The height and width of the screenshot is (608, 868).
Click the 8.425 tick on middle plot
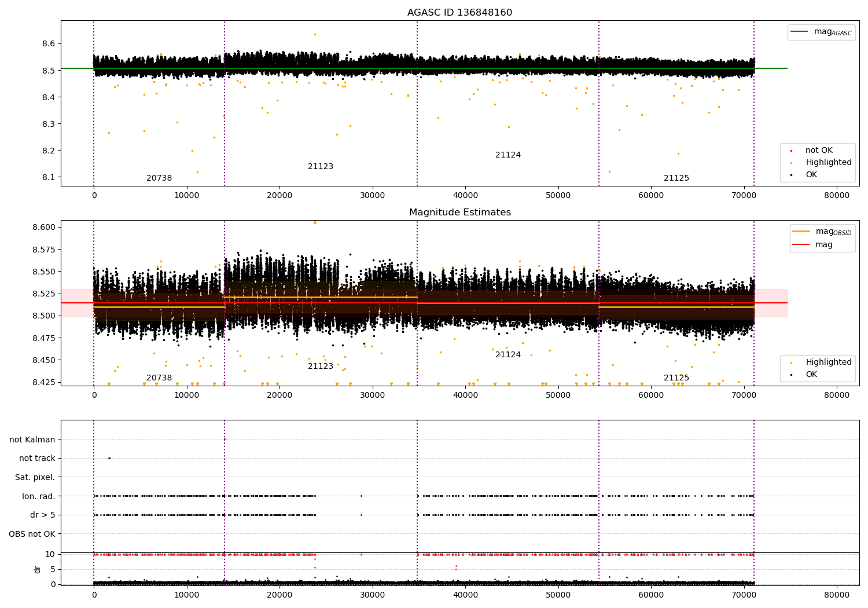[45, 382]
